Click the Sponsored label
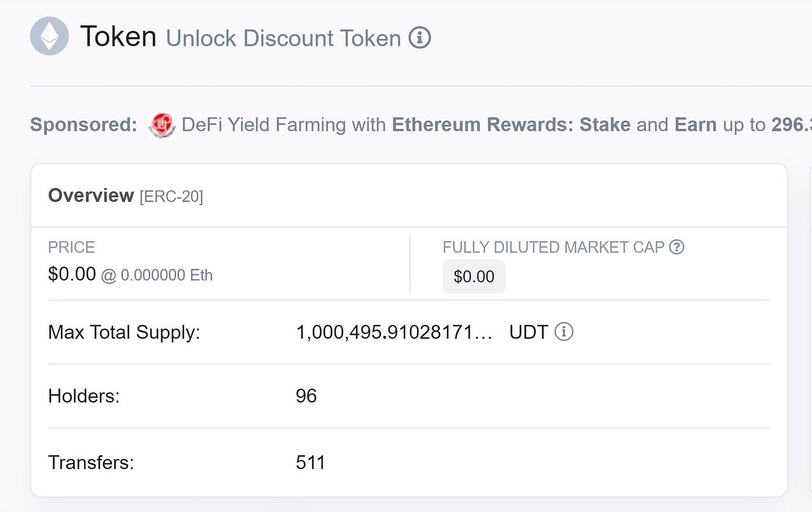 pyautogui.click(x=84, y=124)
